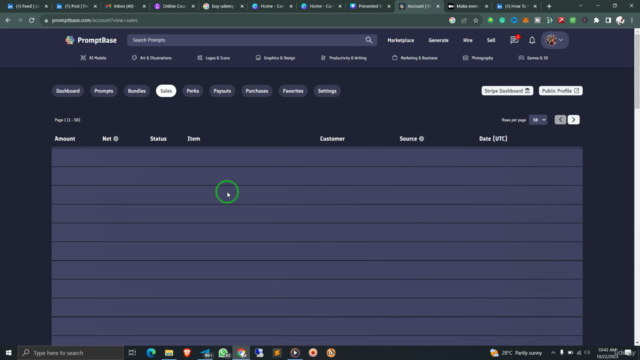Bookmark this page with the star icon
Image resolution: width=640 pixels, height=360 pixels.
point(476,20)
